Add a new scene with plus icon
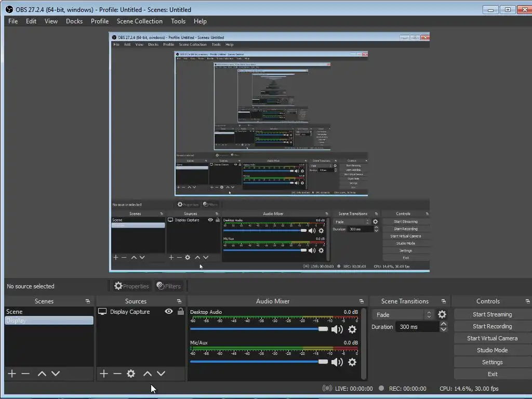 (x=12, y=374)
